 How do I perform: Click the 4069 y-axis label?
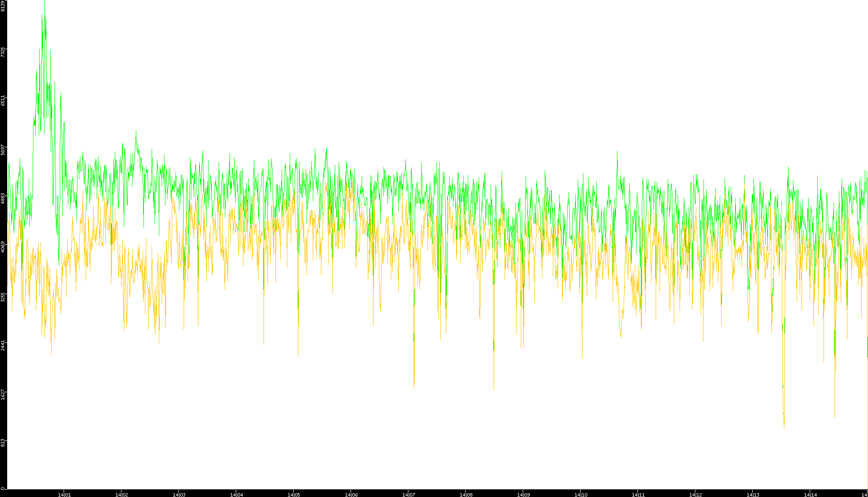pos(3,247)
